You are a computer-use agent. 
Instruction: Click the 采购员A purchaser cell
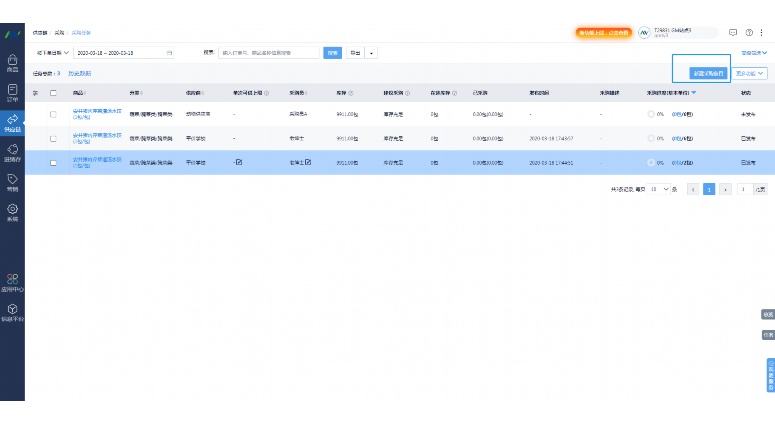[x=298, y=114]
